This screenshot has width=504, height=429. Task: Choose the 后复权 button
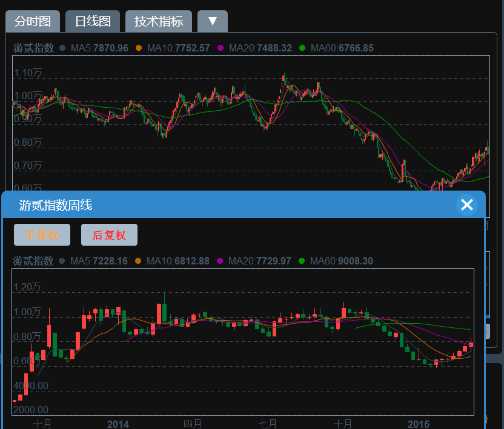109,235
